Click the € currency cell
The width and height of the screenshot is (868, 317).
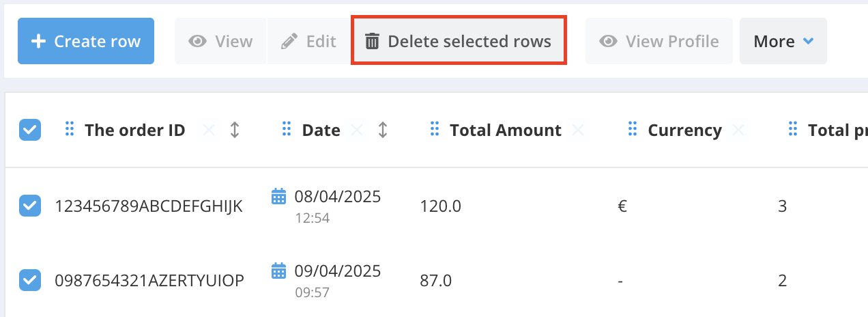(622, 206)
